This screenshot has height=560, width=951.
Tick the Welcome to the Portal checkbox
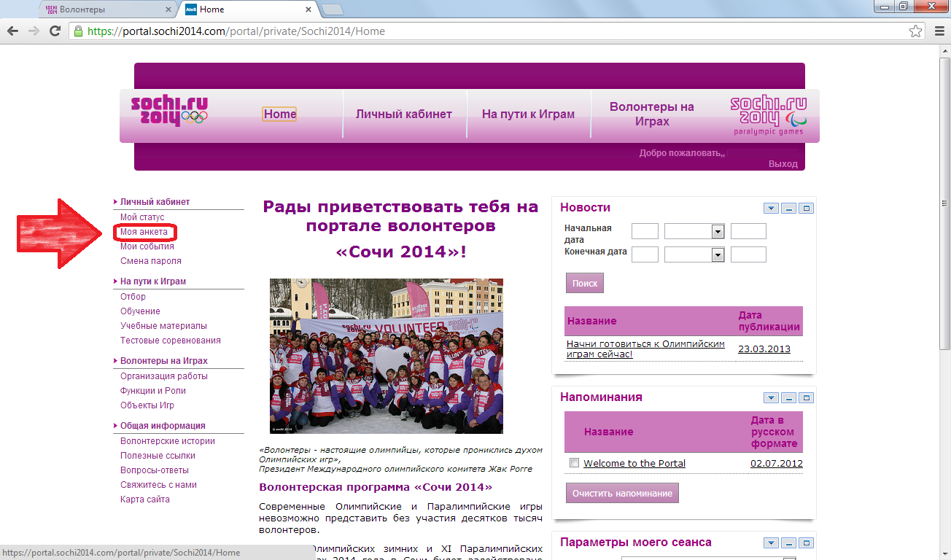coord(574,463)
